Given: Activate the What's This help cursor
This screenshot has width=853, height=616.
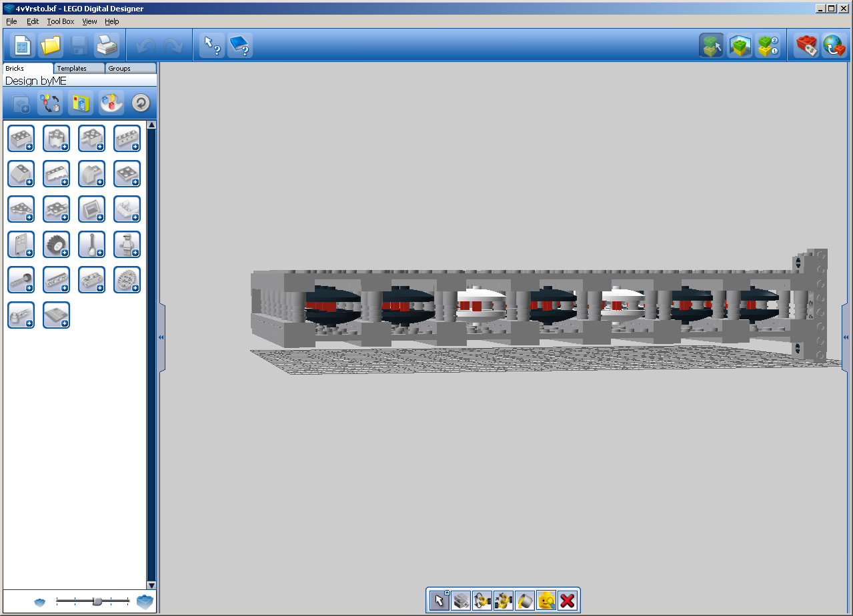Looking at the screenshot, I should (212, 45).
